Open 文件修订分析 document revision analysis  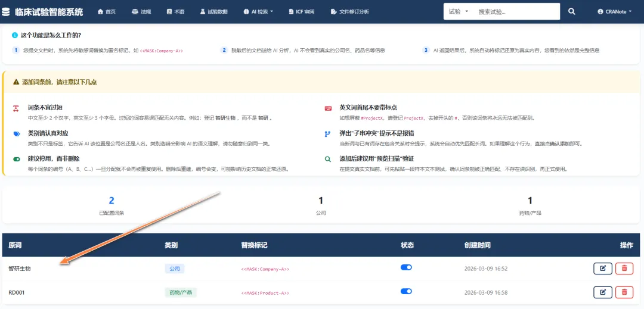pyautogui.click(x=350, y=12)
